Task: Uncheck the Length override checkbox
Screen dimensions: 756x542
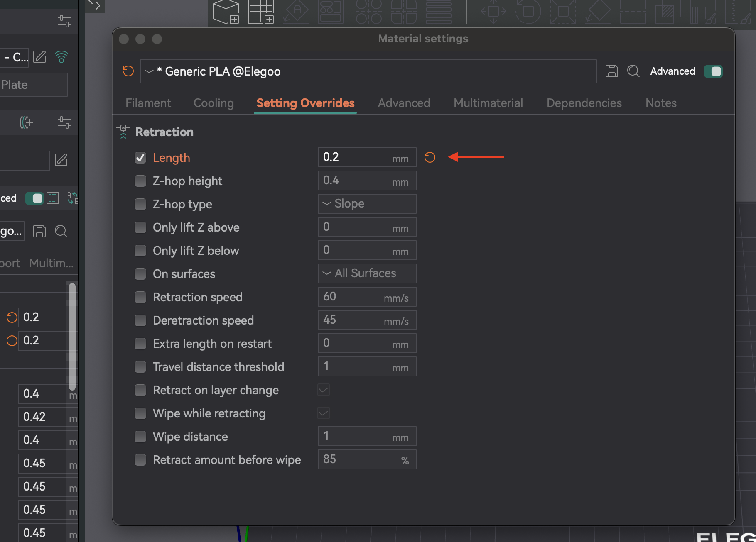Action: point(140,158)
